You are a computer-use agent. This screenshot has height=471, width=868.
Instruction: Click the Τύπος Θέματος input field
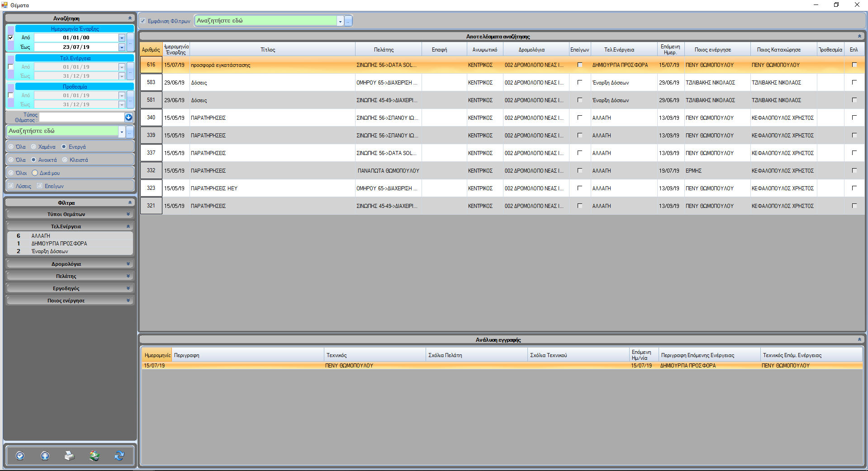click(81, 118)
